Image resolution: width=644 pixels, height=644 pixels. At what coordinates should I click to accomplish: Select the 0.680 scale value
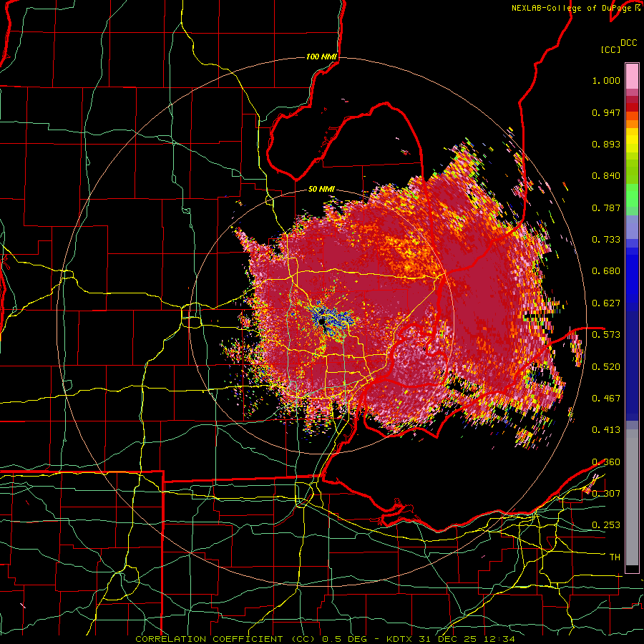tap(606, 271)
